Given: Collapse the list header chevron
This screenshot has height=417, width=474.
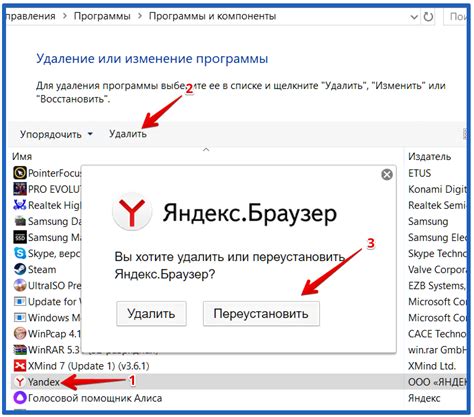Looking at the screenshot, I should (x=206, y=149).
